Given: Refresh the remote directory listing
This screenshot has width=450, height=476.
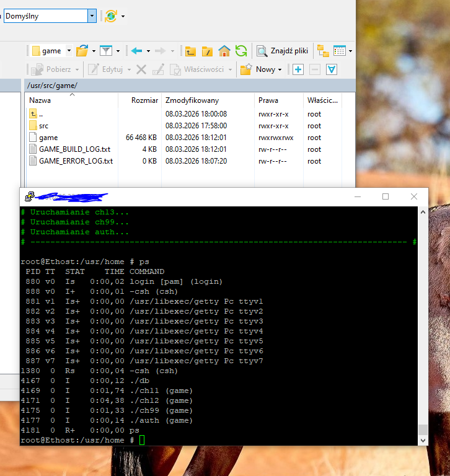Looking at the screenshot, I should coord(241,51).
